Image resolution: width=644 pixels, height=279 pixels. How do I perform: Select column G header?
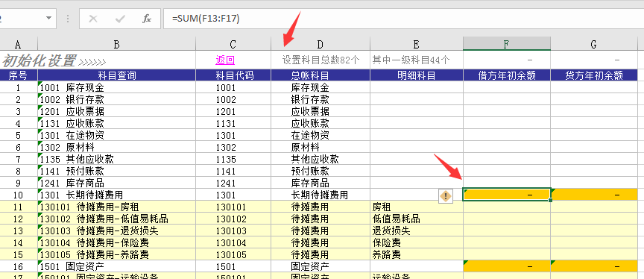click(x=594, y=44)
